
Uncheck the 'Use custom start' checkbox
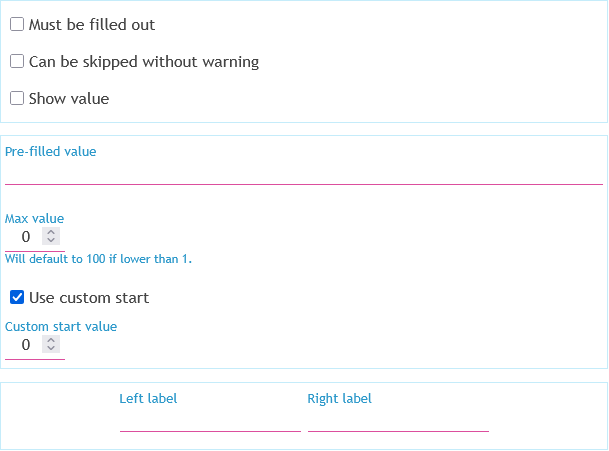click(17, 298)
